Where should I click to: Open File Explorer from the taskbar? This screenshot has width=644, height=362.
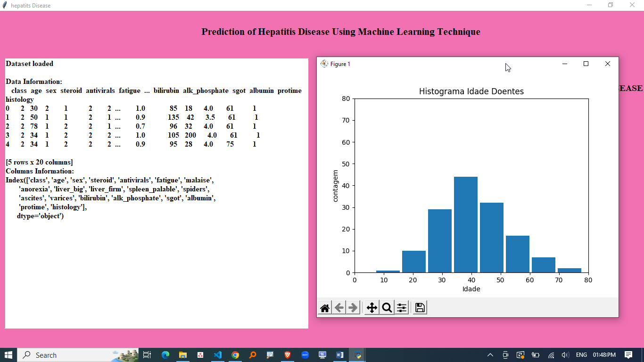click(x=183, y=355)
